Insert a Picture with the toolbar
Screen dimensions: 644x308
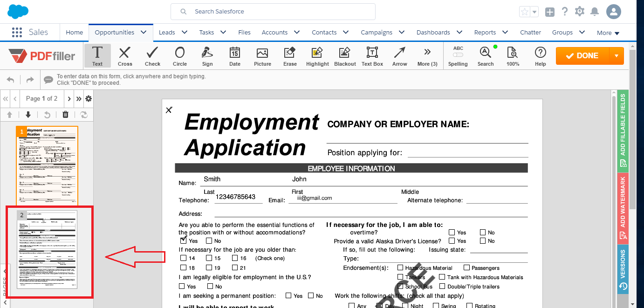tap(262, 55)
